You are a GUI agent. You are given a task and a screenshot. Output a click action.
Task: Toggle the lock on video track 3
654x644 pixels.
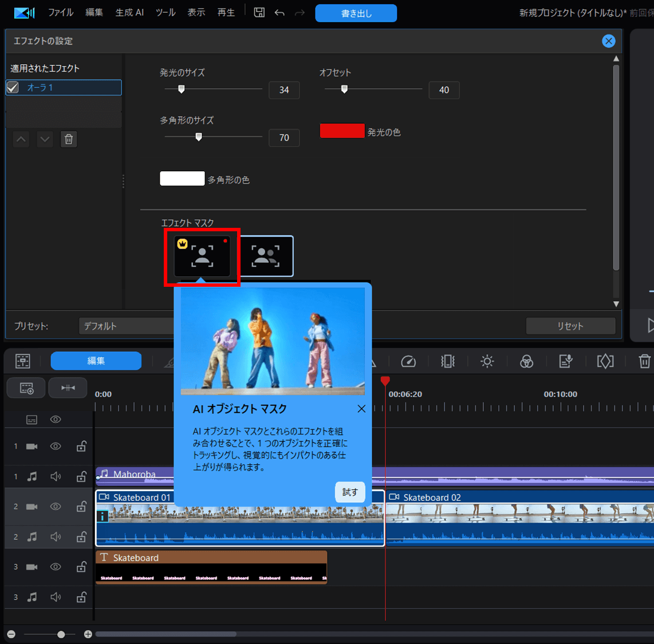click(81, 567)
